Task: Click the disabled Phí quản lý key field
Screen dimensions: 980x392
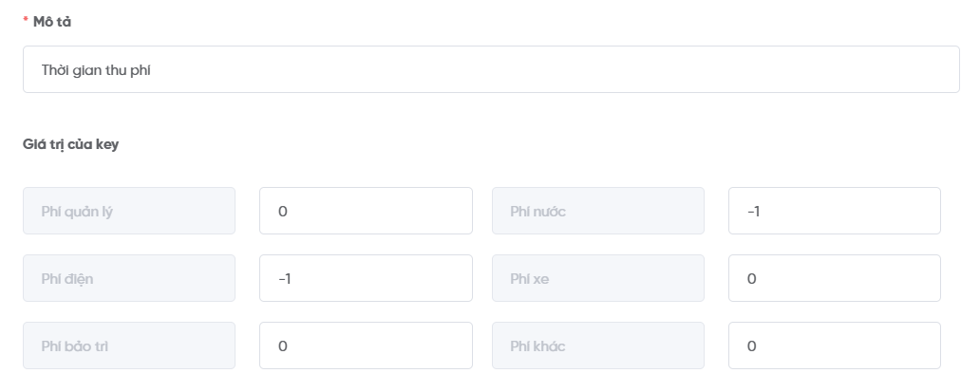Action: [129, 211]
